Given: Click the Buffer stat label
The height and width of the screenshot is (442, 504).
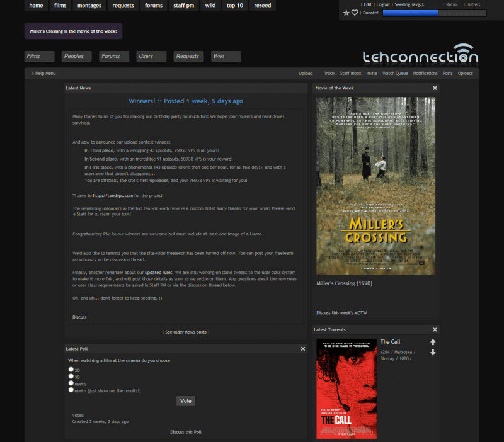Looking at the screenshot, I should pos(474,4).
